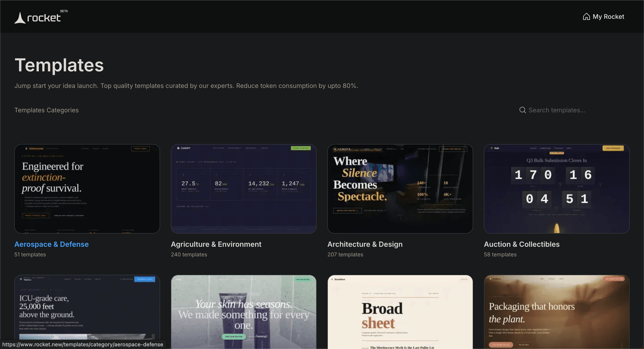
Task: Open the My Rocket link
Action: (x=608, y=17)
